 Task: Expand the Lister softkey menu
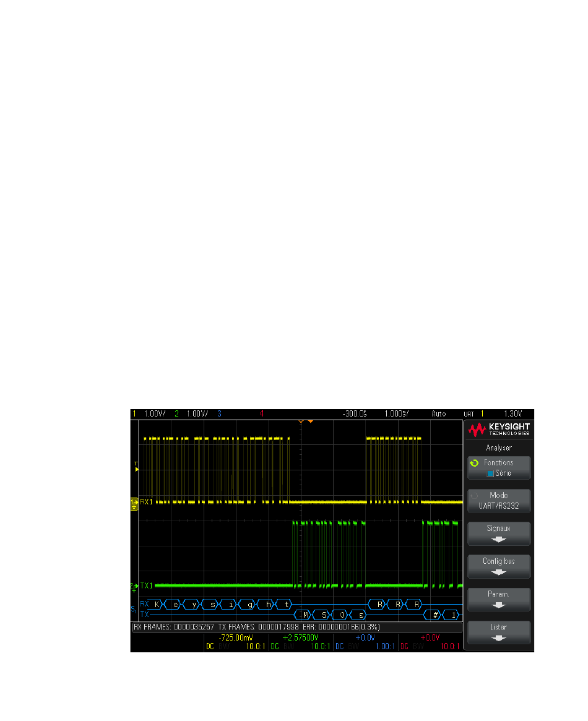point(499,632)
